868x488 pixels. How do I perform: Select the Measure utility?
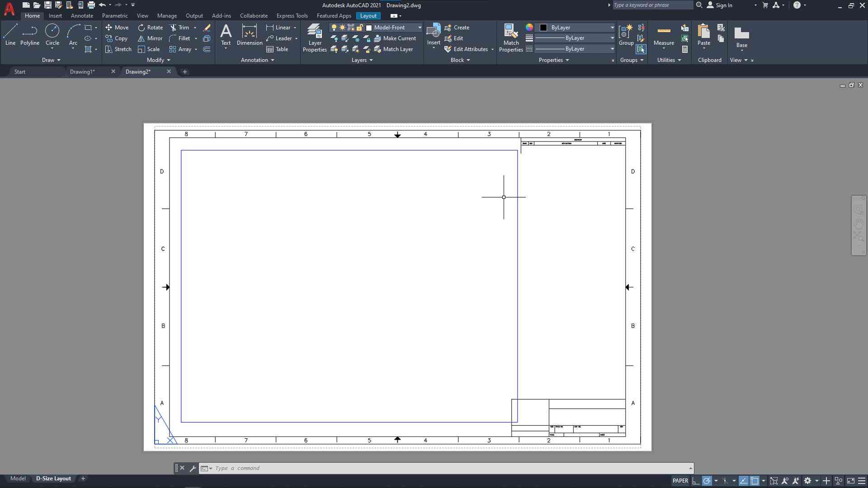pyautogui.click(x=664, y=35)
